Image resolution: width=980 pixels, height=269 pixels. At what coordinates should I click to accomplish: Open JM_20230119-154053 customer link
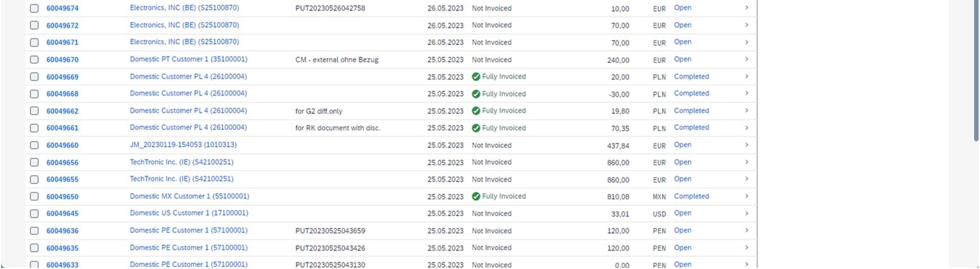tap(183, 145)
